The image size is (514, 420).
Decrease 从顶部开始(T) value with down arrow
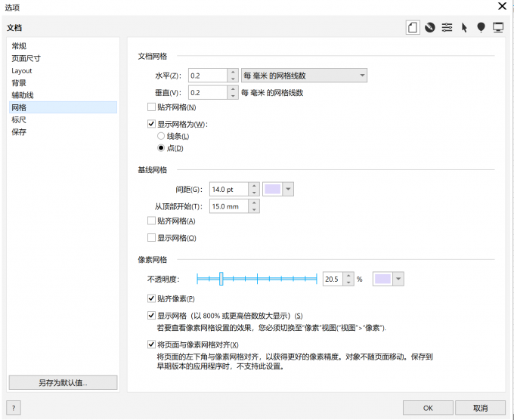[254, 210]
